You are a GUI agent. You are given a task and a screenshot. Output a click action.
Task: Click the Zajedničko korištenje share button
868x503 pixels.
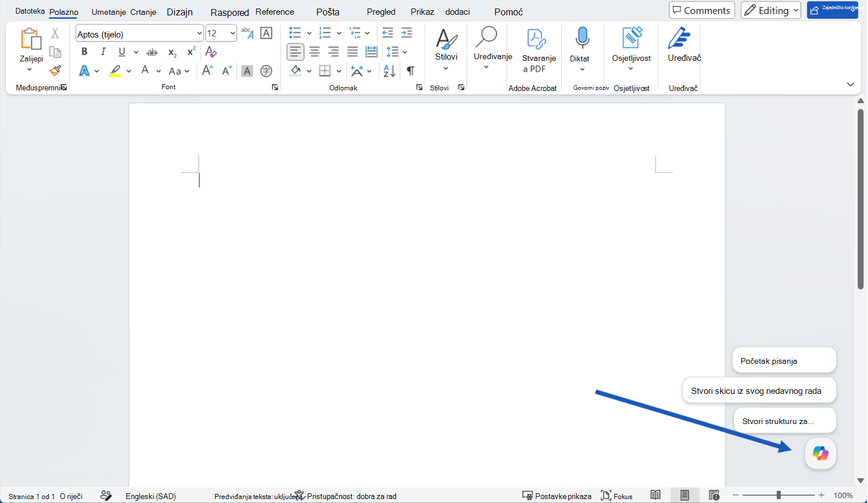tap(832, 10)
